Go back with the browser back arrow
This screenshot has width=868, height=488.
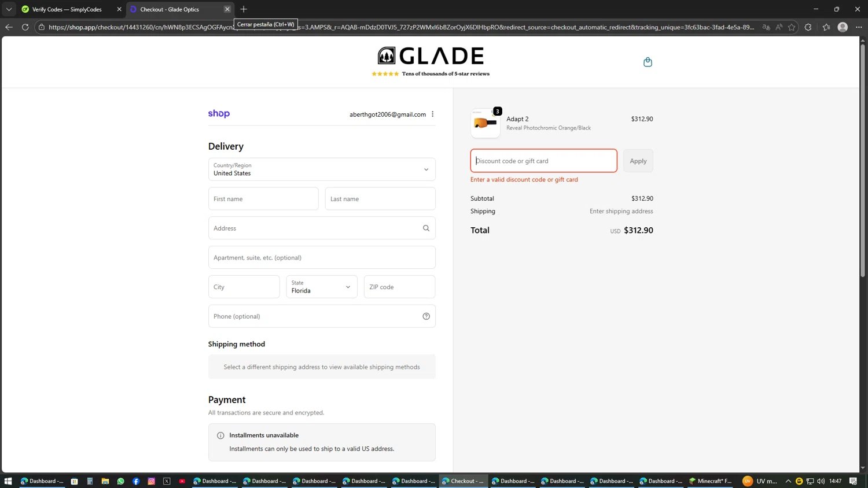click(x=9, y=27)
